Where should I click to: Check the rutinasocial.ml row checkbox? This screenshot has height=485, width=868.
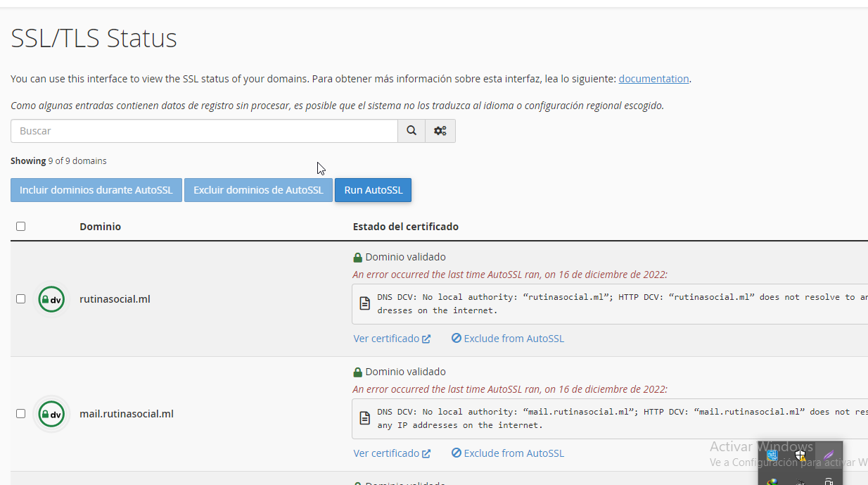21,299
